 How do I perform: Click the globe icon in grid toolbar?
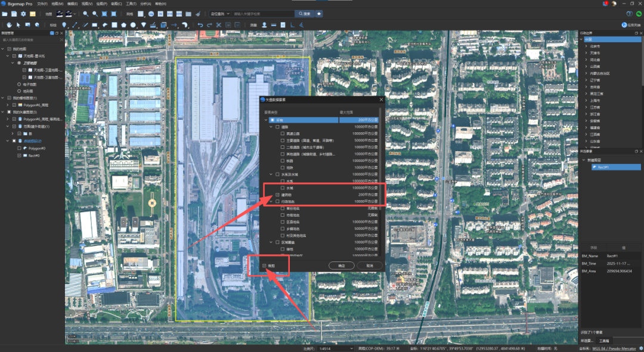coord(151,14)
